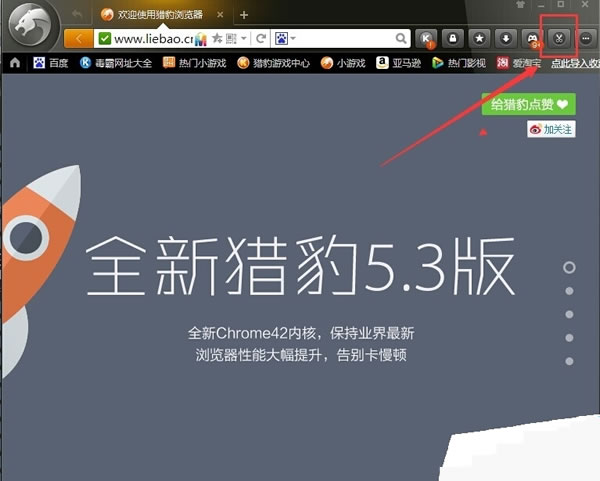Viewport: 600px width, 481px height.
Task: Click the green site security checkmark
Action: coord(104,38)
